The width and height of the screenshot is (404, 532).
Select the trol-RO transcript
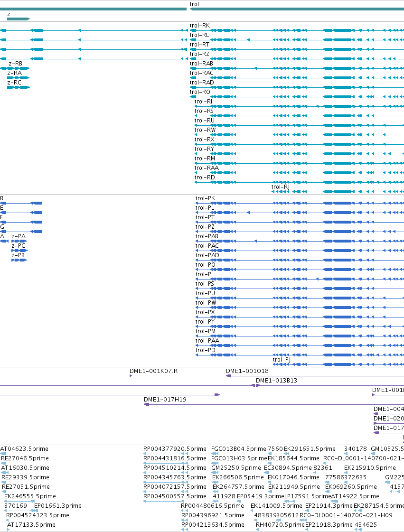(x=200, y=92)
